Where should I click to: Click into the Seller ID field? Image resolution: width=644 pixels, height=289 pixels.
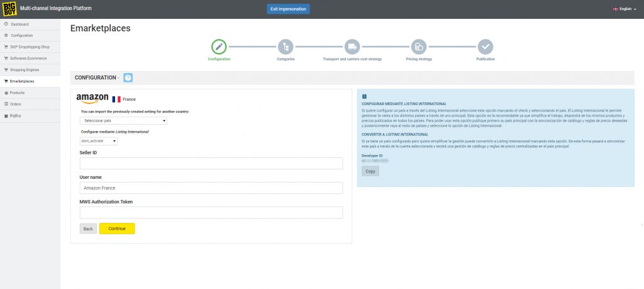click(211, 164)
